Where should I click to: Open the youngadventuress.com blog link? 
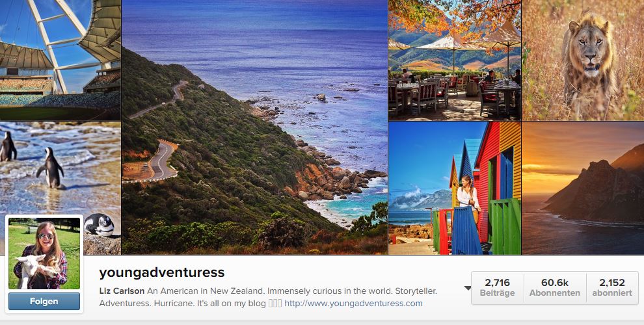pyautogui.click(x=353, y=304)
